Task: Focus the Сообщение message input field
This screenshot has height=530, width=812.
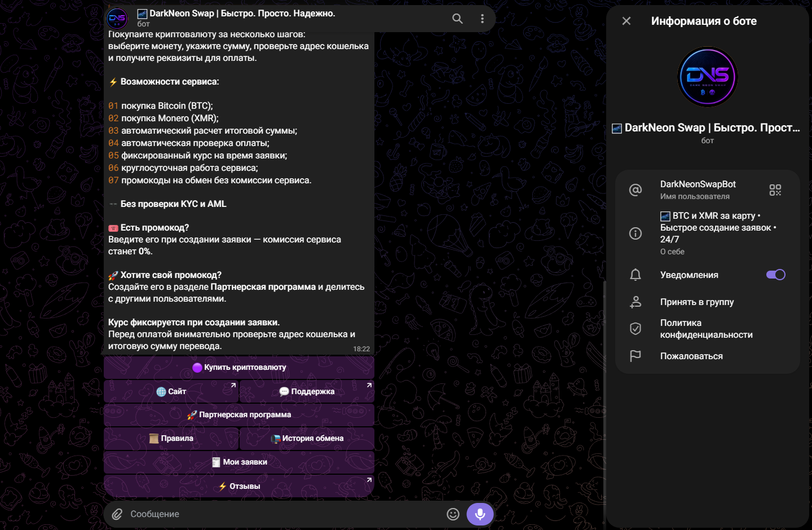Action: [x=285, y=514]
